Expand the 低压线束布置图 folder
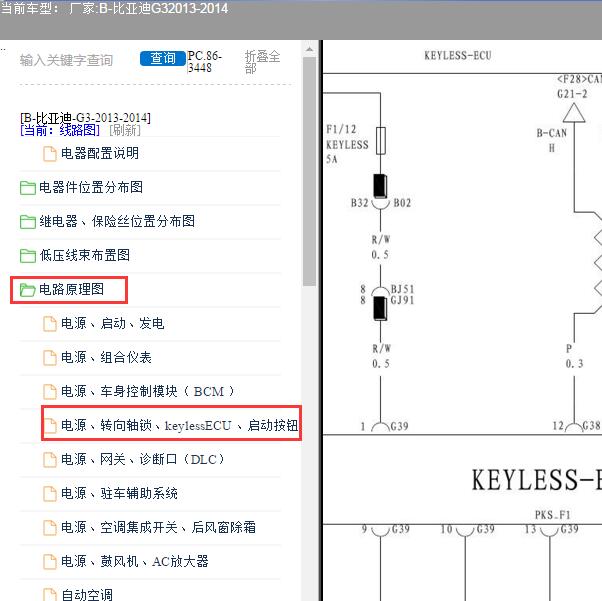The image size is (602, 601). (x=84, y=255)
